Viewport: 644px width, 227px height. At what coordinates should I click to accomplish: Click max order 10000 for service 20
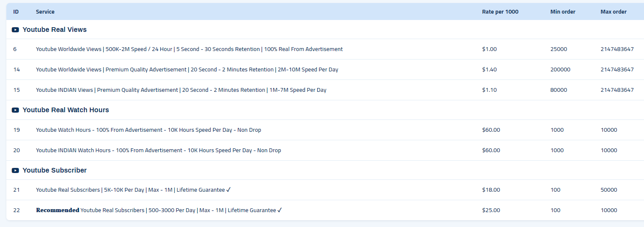(609, 150)
